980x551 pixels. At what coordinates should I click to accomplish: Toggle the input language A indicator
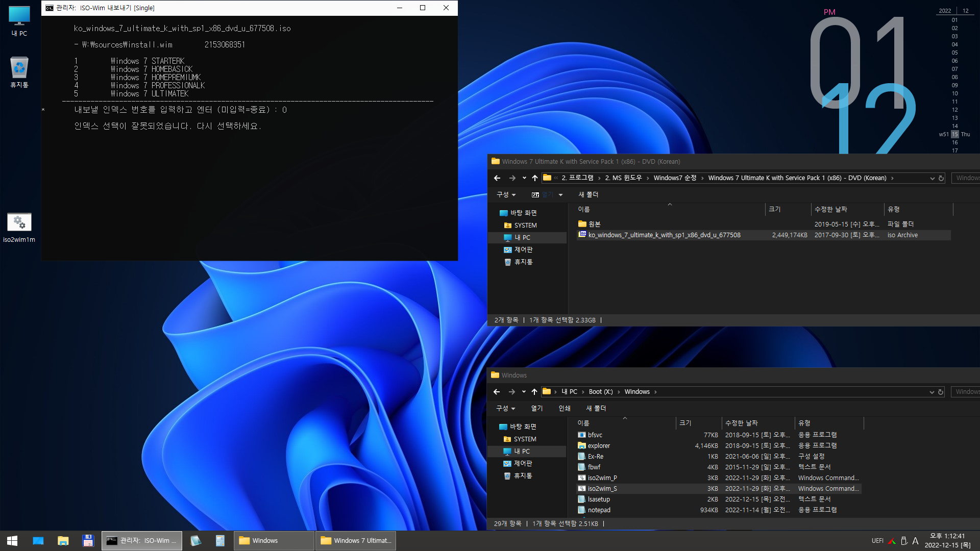pyautogui.click(x=915, y=541)
